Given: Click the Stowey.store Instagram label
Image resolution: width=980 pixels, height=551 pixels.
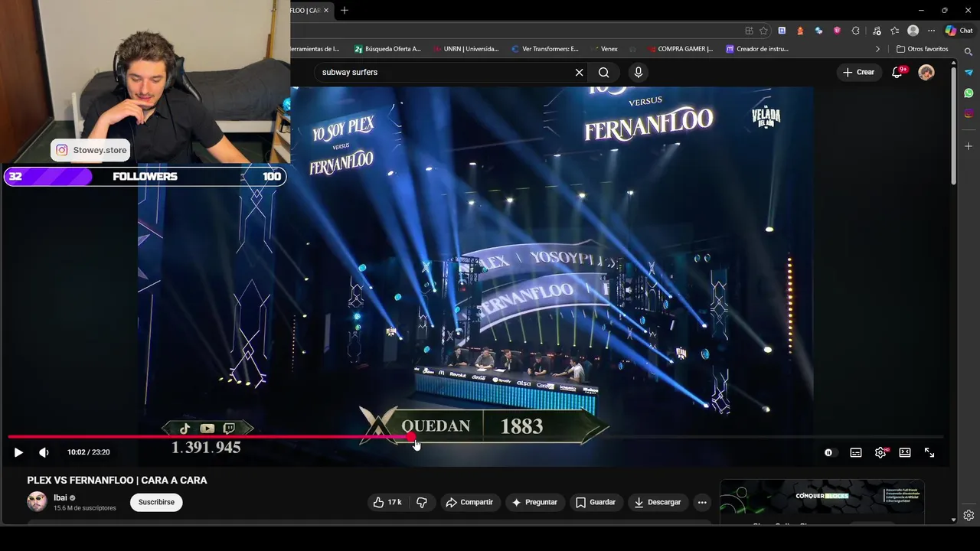Looking at the screenshot, I should (x=90, y=150).
